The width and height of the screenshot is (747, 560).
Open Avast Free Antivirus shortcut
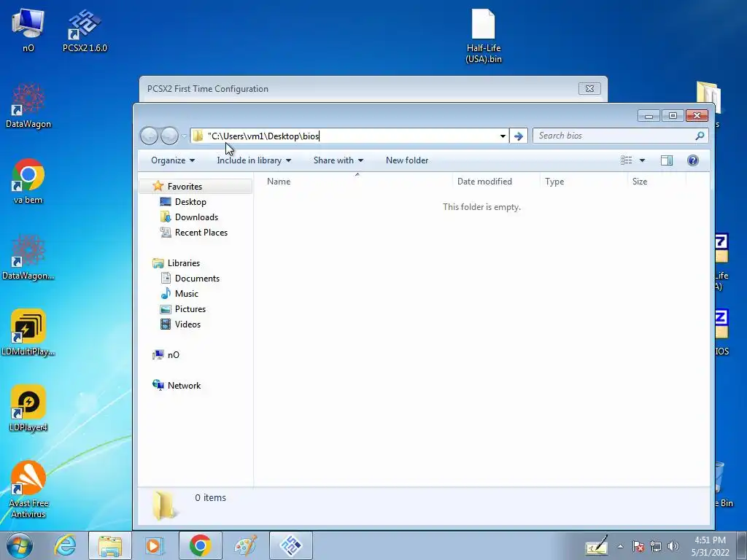28,489
